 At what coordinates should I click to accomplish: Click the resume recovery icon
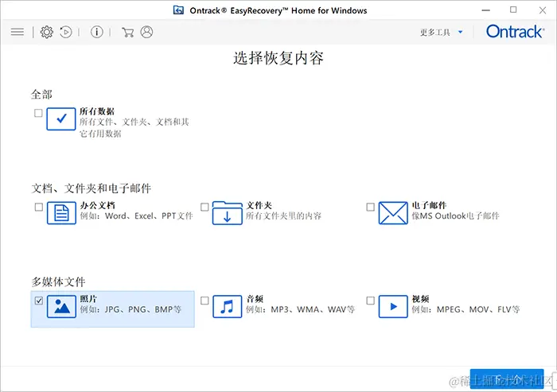[66, 33]
